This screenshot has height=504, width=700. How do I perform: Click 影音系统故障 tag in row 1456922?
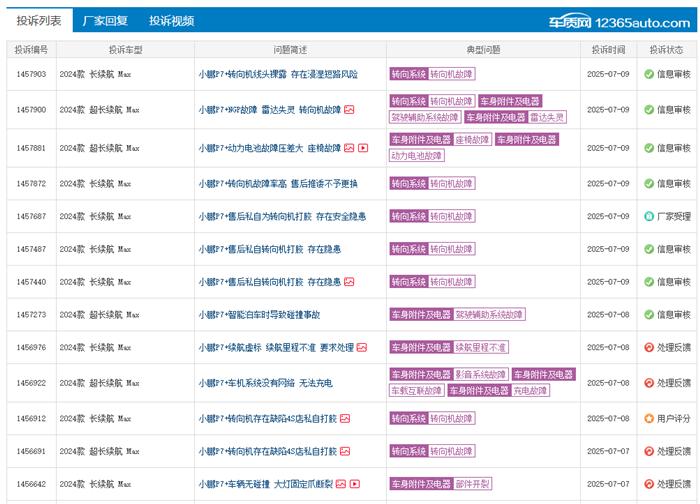(481, 374)
